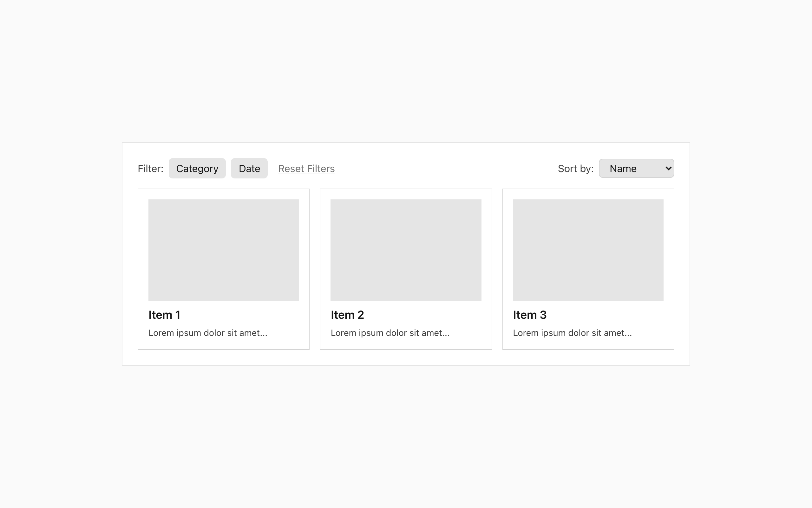The height and width of the screenshot is (508, 812).
Task: Select the Item 2 title
Action: click(347, 315)
